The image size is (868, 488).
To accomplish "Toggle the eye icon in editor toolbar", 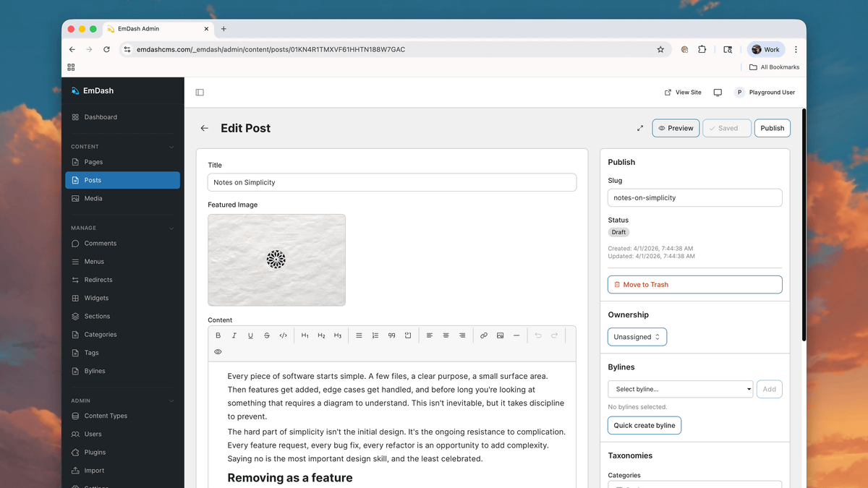I will (x=218, y=352).
